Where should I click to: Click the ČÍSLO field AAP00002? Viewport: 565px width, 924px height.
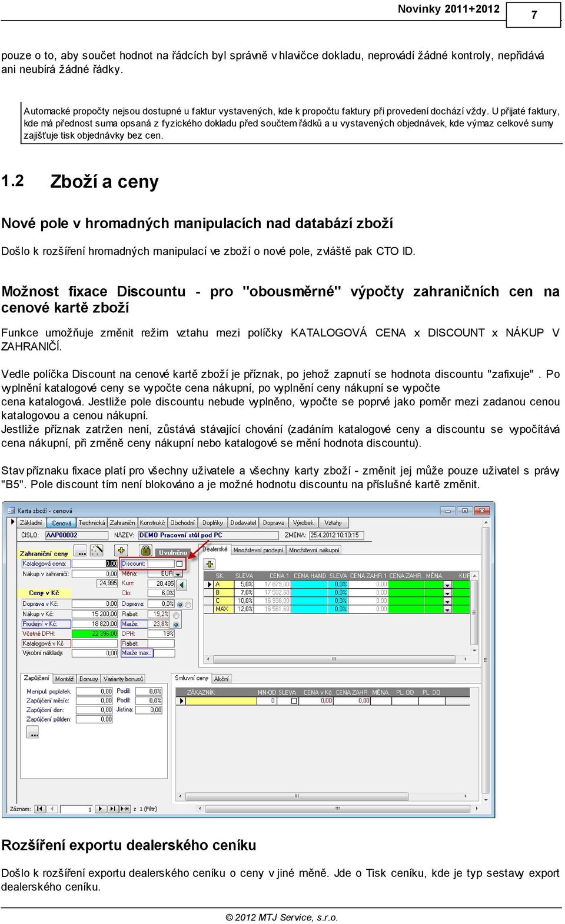click(x=77, y=535)
